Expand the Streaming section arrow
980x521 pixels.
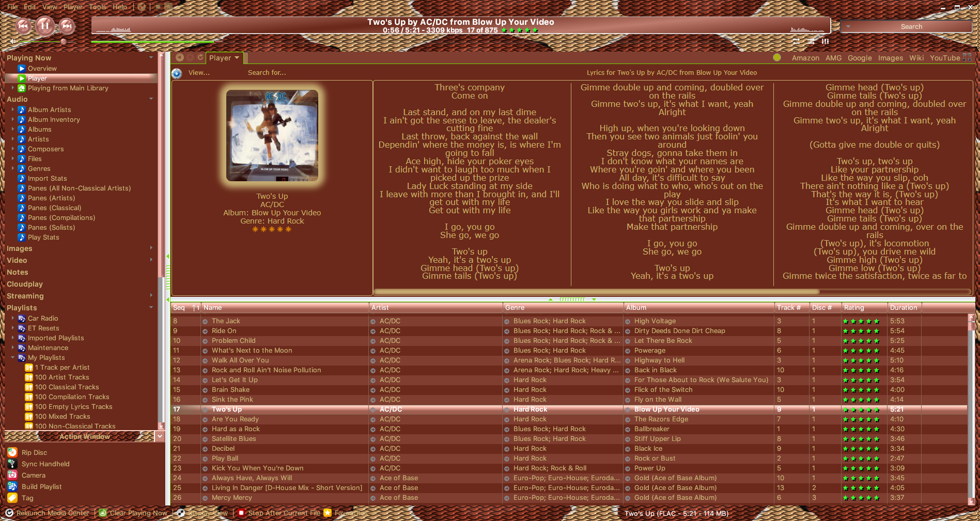151,295
